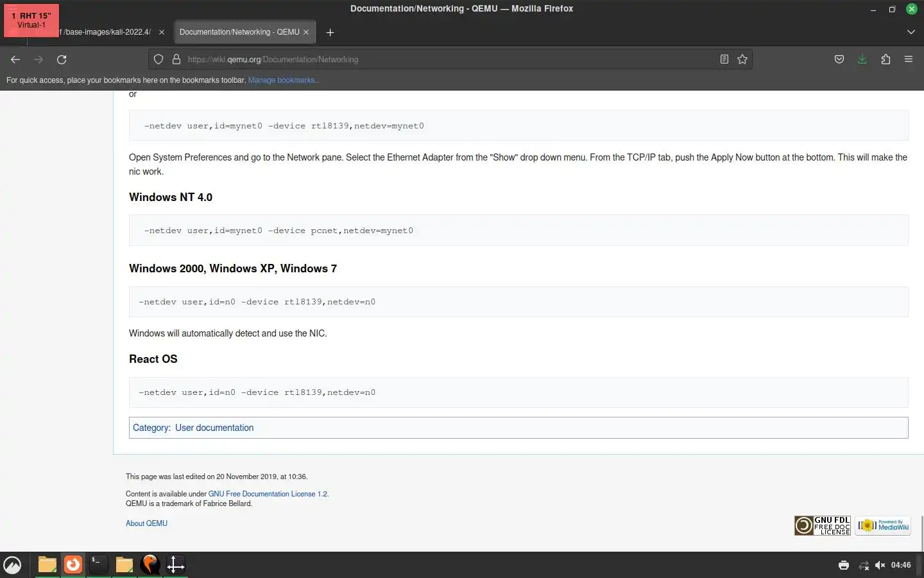Open the tracking protection shield icon
Screen dimensions: 924x578
click(158, 59)
